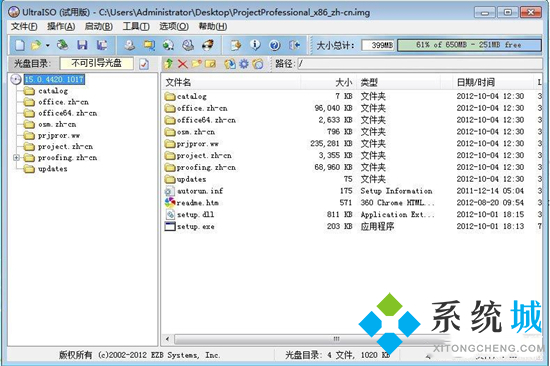Click the Open CD/DVD disc icon
The width and height of the screenshot is (550, 366).
point(63,45)
